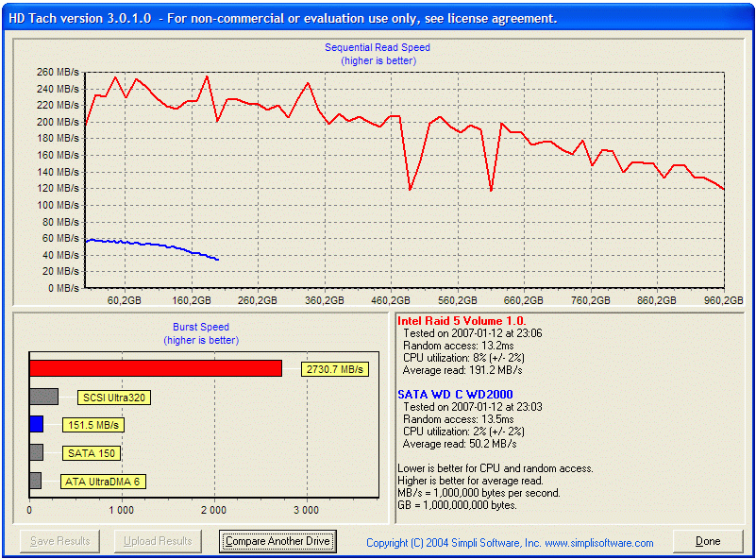Click the 2730.7 MB/s burst label
756x559 pixels.
pos(335,369)
